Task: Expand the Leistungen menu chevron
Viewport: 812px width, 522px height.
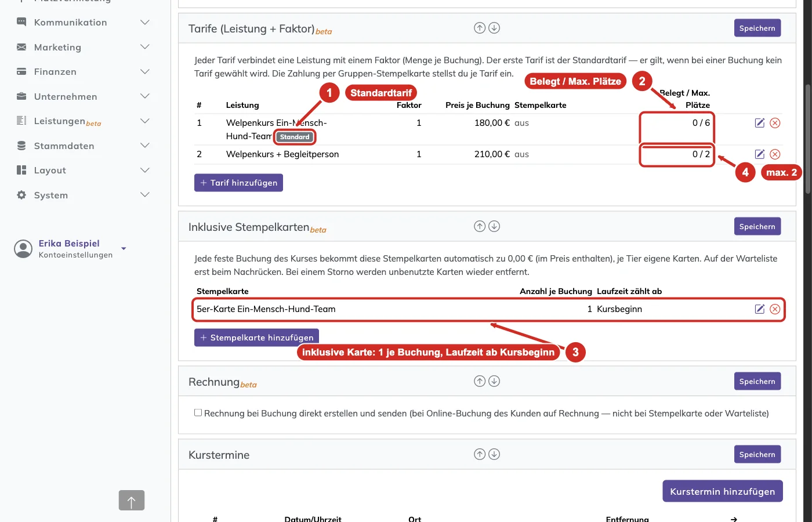Action: coord(145,121)
